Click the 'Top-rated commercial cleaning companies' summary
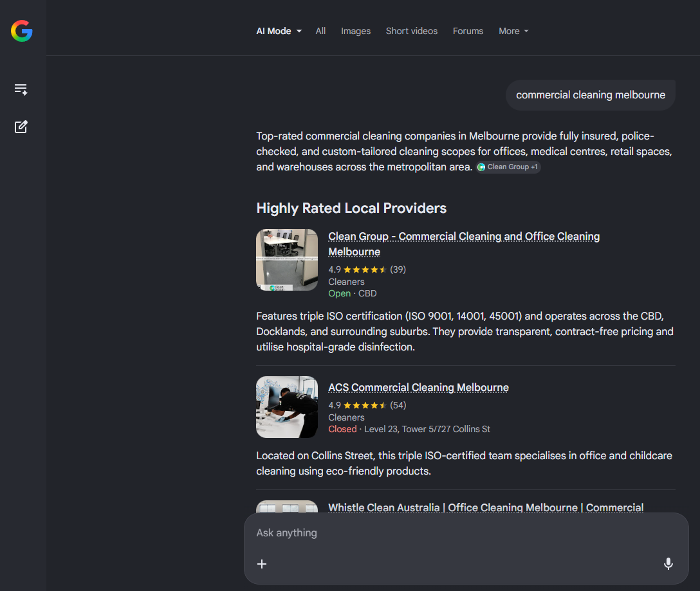 coord(465,151)
